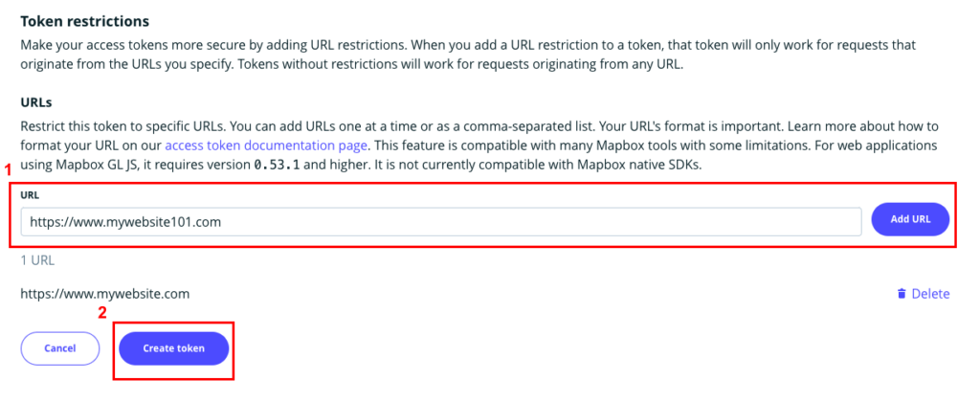The width and height of the screenshot is (980, 402).
Task: Click the 0.53.1 version code text
Action: (278, 165)
